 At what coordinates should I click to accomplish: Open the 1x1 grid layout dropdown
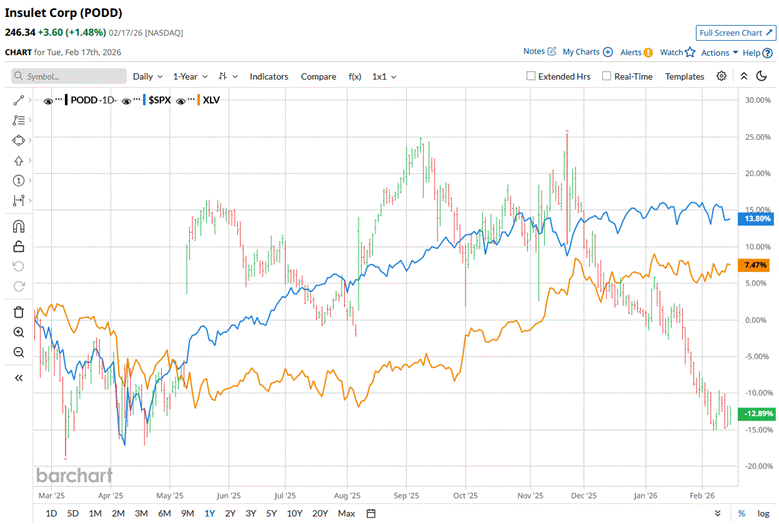click(384, 76)
